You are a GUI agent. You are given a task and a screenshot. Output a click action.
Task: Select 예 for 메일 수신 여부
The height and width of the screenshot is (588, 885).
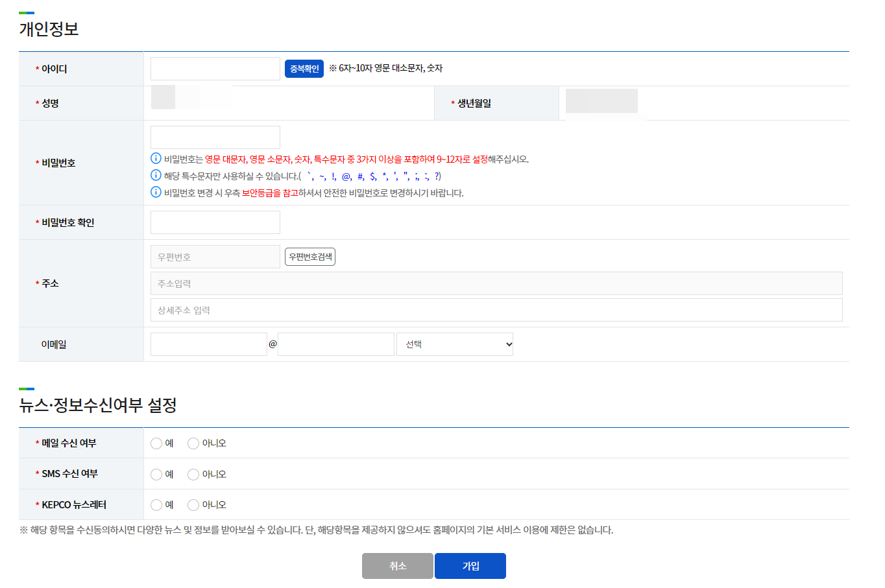point(154,443)
